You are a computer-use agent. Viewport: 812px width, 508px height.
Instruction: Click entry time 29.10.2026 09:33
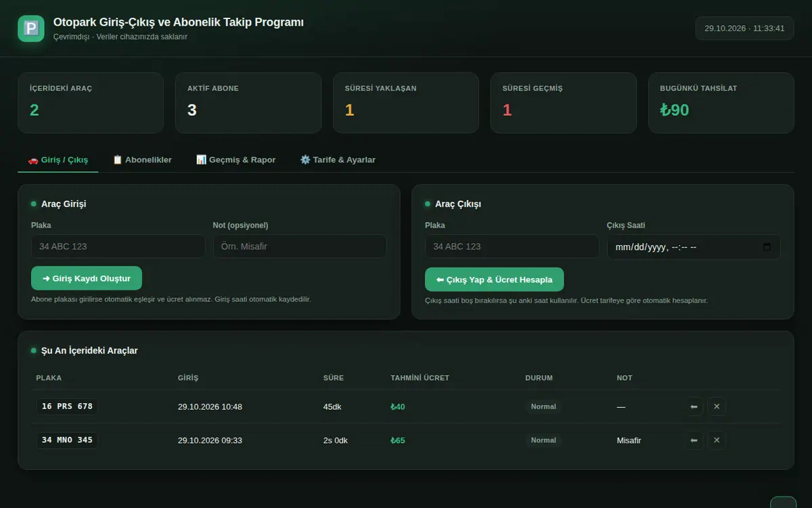point(210,441)
